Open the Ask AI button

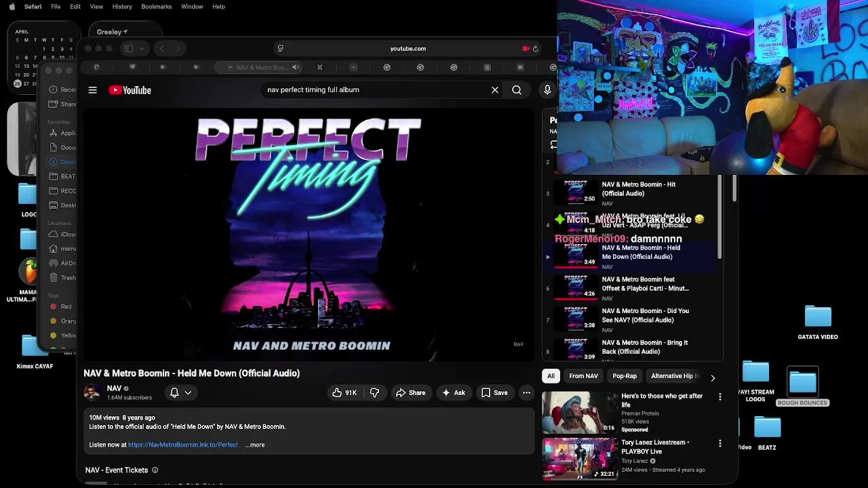tap(453, 392)
